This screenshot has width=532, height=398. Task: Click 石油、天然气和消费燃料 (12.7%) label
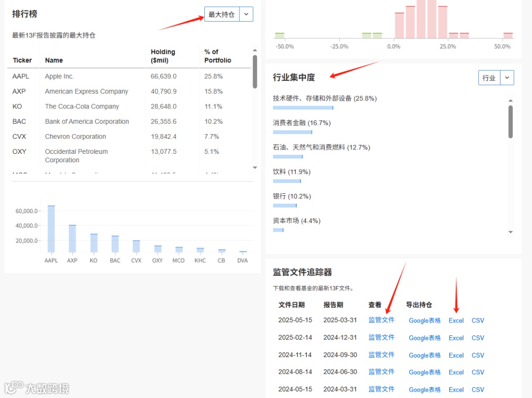[321, 147]
